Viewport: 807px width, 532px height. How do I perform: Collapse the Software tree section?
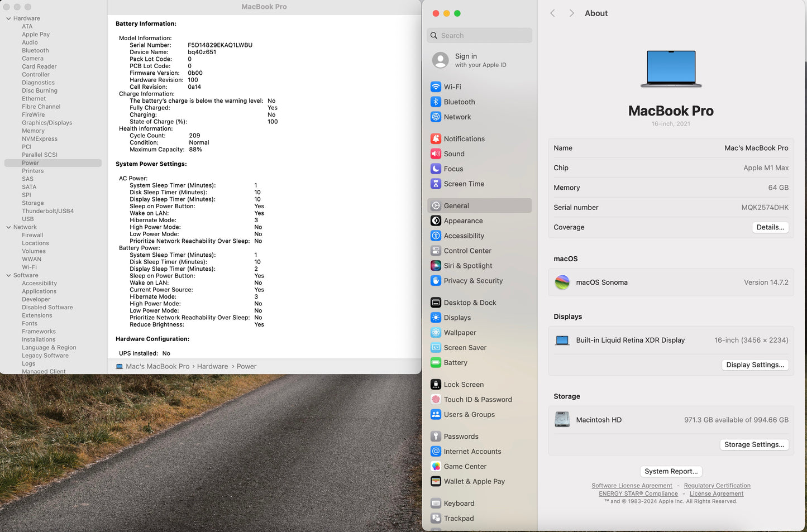point(8,275)
